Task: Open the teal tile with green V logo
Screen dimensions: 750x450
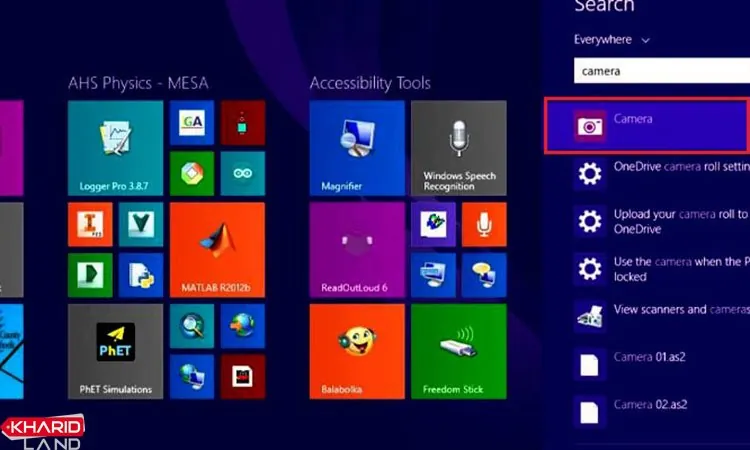Action: click(x=141, y=224)
